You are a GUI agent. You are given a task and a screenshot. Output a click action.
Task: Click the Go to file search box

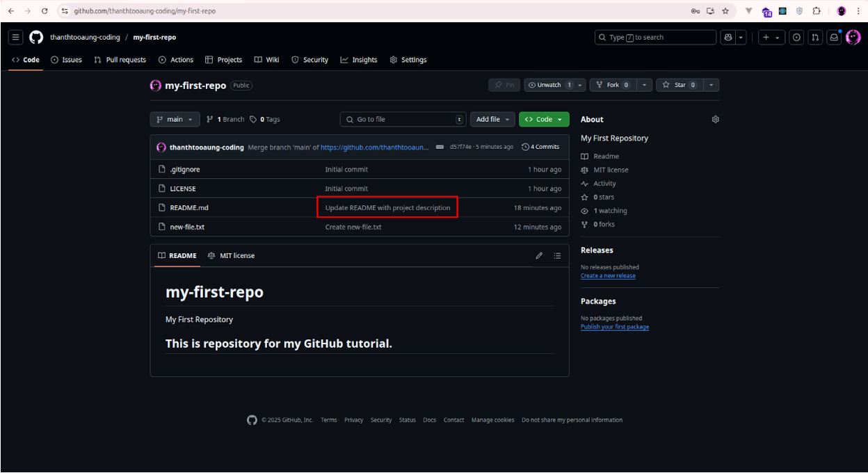click(403, 119)
